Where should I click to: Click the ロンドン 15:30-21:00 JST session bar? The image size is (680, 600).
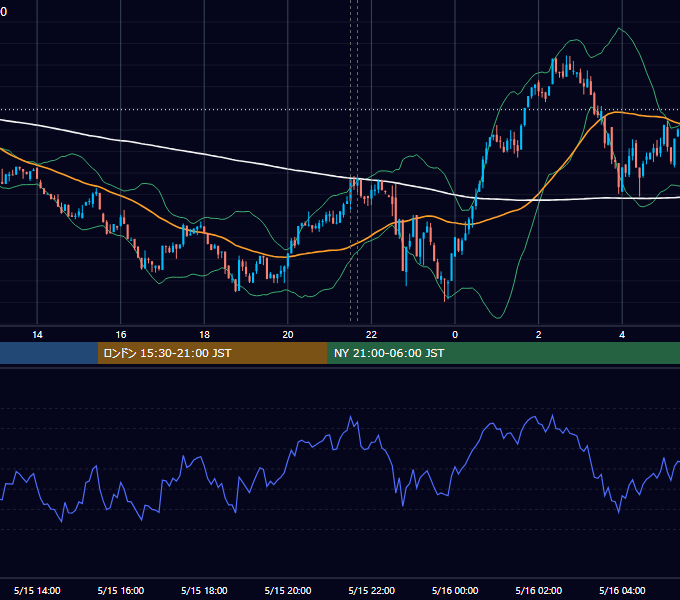tap(212, 353)
